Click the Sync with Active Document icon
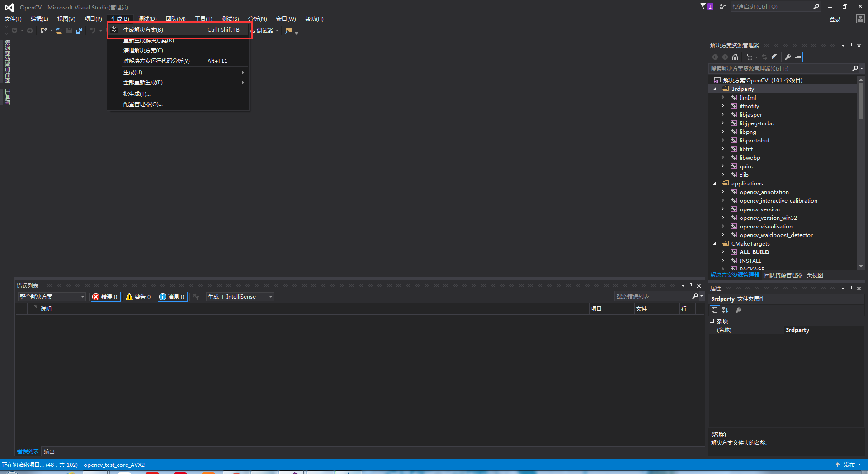The image size is (868, 474). [x=764, y=57]
